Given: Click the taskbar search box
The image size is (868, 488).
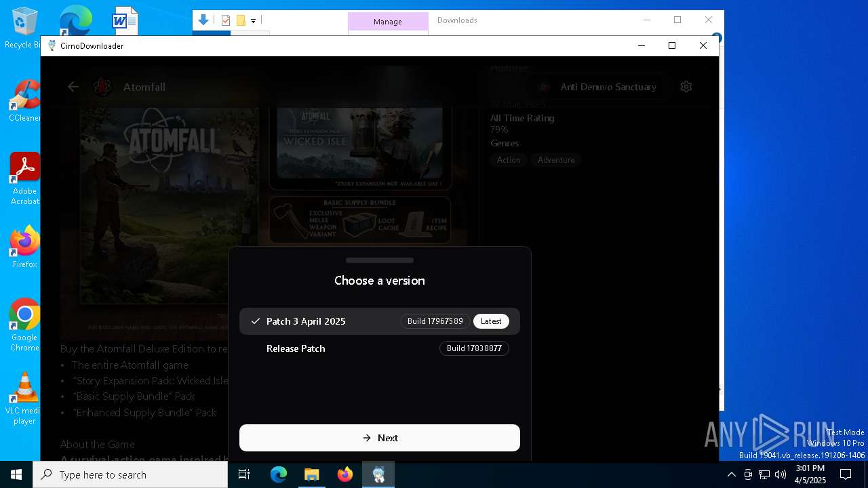Looking at the screenshot, I should (x=130, y=474).
